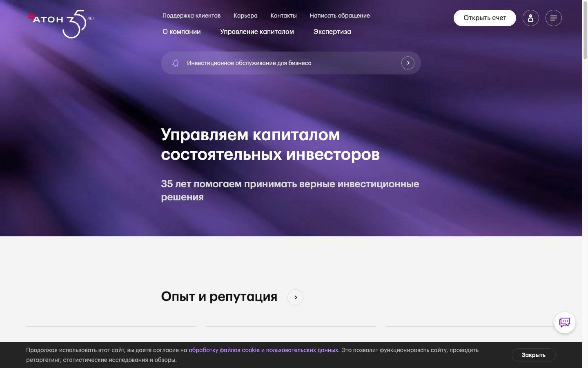This screenshot has width=588, height=368.
Task: Go to Карьера page
Action: 245,16
